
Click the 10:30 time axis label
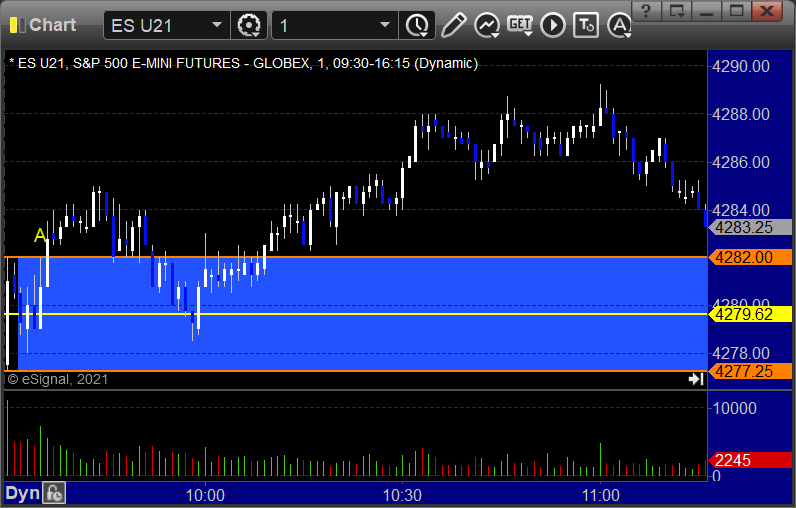pyautogui.click(x=402, y=495)
